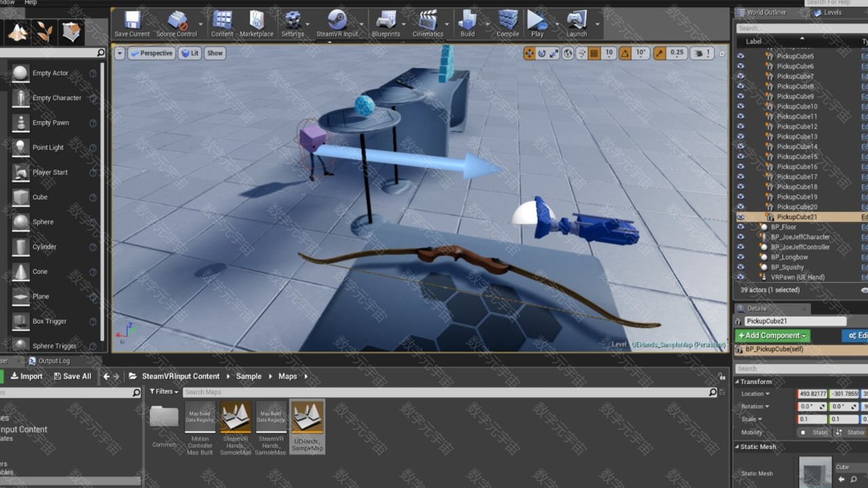Image resolution: width=868 pixels, height=488 pixels.
Task: Collapse the Static Mesh section in Details
Action: click(737, 447)
